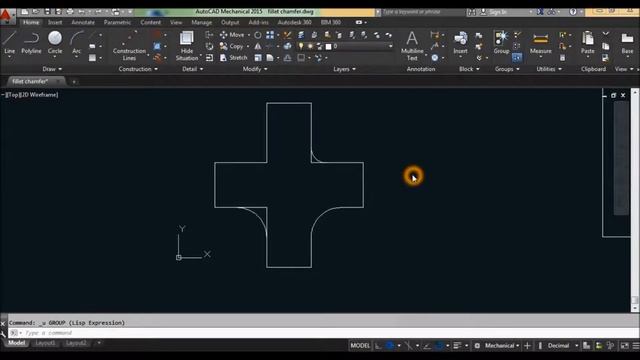The height and width of the screenshot is (360, 640).
Task: Click the 2D Wireframe visual style label
Action: click(39, 95)
